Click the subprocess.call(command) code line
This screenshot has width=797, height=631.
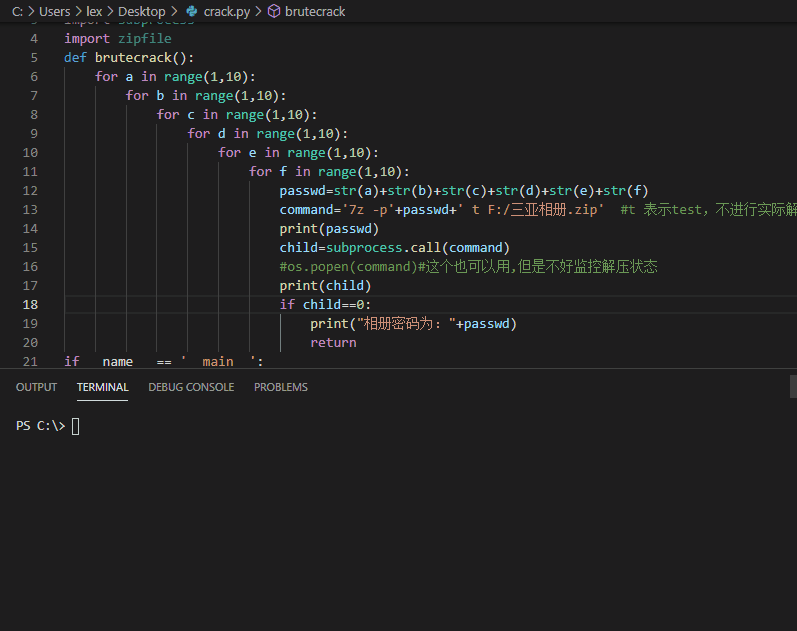[395, 247]
